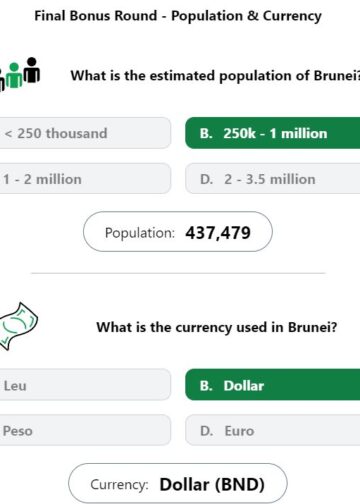Click the black person figure in icon
This screenshot has height=504, width=360.
coord(32,70)
